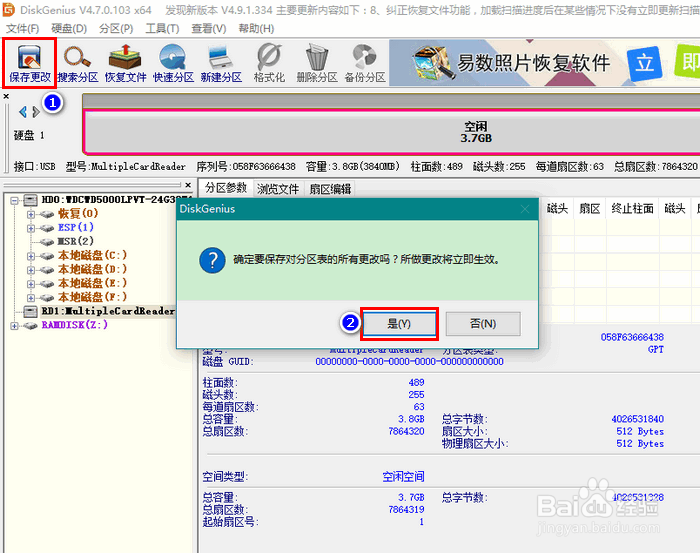The image size is (700, 553).
Task: Click the blue 立 button on banner
Action: [644, 63]
